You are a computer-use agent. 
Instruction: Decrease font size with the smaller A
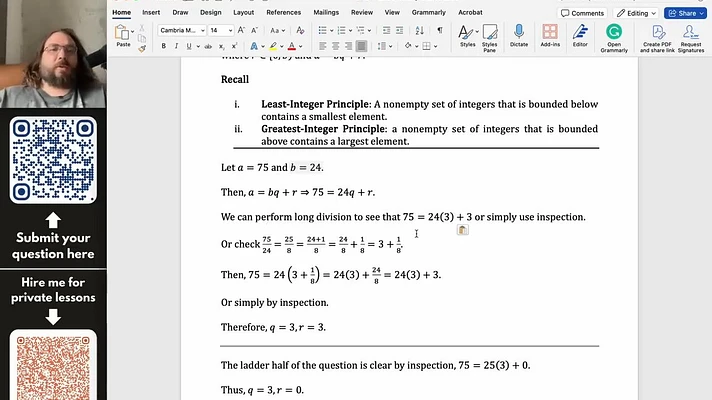tap(254, 30)
